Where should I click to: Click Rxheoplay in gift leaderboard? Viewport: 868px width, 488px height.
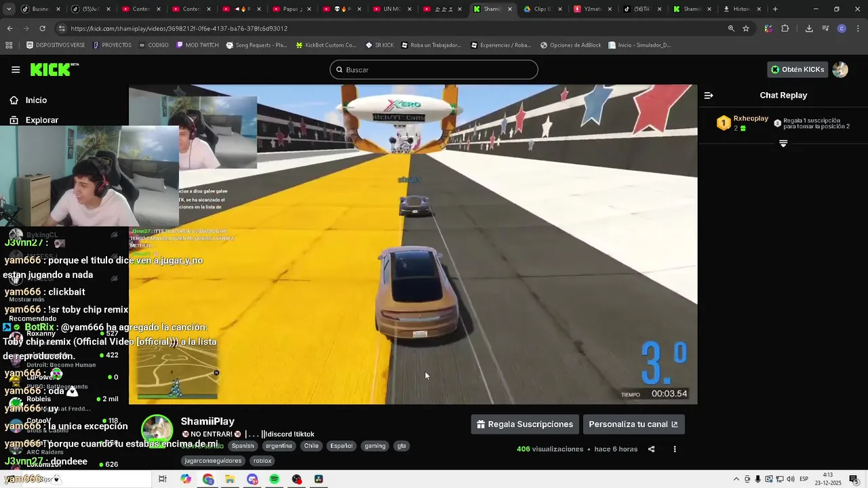coord(751,119)
